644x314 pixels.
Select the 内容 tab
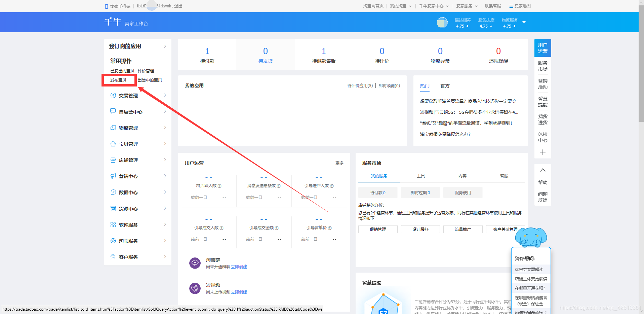click(462, 176)
